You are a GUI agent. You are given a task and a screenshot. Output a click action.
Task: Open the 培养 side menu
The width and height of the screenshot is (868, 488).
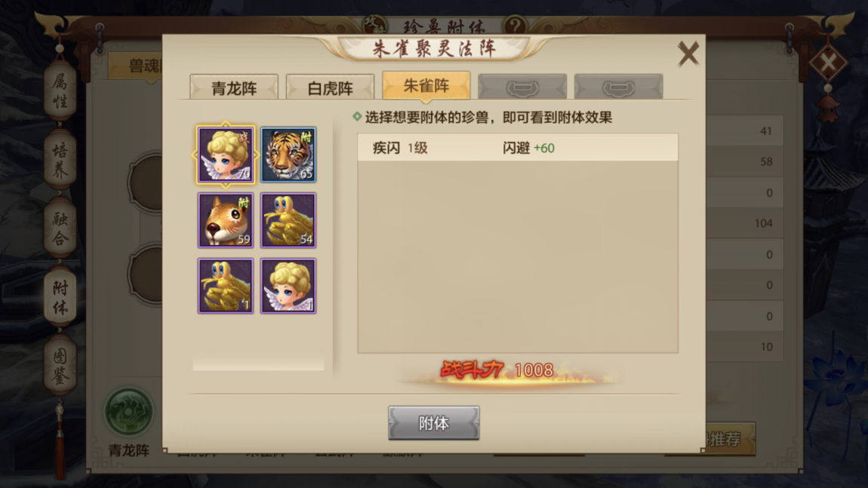click(60, 161)
